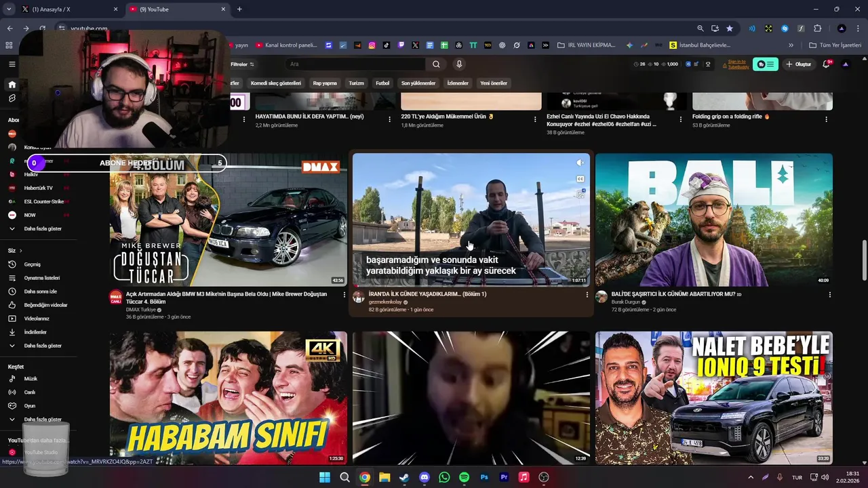Open the Siz section chevron

[20, 251]
